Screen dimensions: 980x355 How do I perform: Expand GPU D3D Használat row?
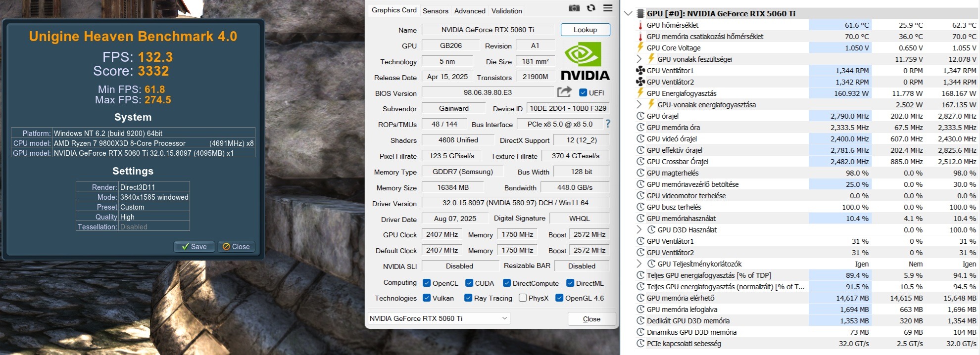pyautogui.click(x=639, y=229)
